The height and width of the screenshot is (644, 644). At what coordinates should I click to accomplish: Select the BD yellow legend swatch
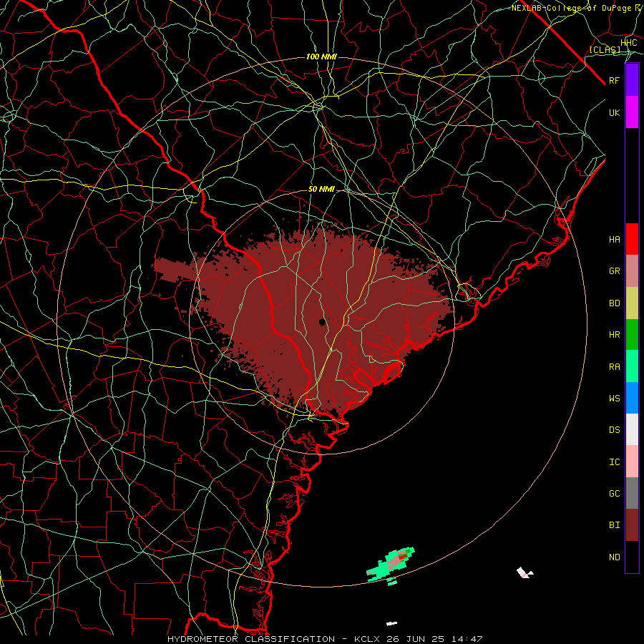tap(632, 303)
